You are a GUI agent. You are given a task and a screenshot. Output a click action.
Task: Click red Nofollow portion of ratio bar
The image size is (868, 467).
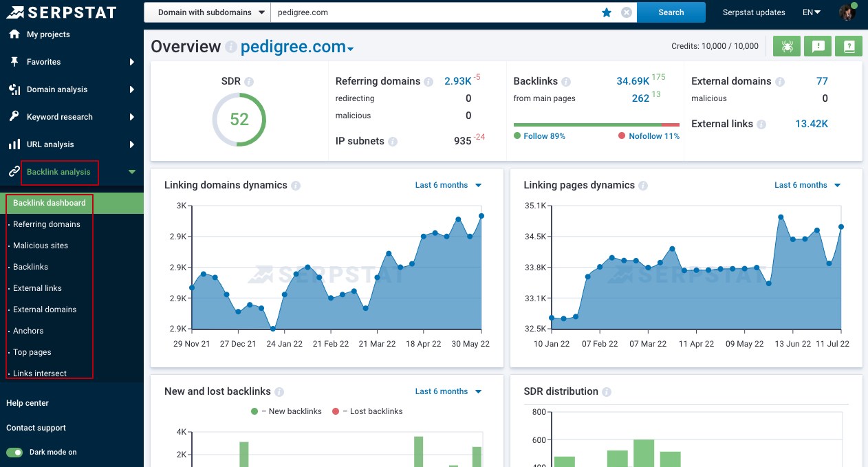pyautogui.click(x=671, y=125)
